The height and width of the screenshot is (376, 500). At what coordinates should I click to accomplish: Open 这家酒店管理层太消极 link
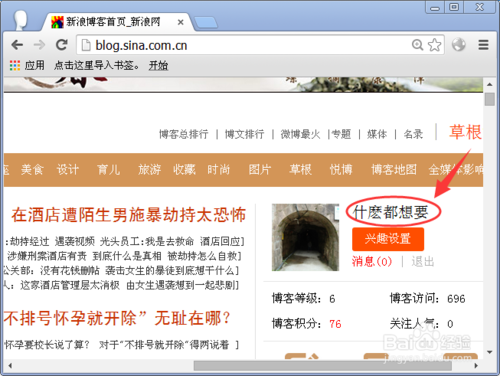coord(70,285)
